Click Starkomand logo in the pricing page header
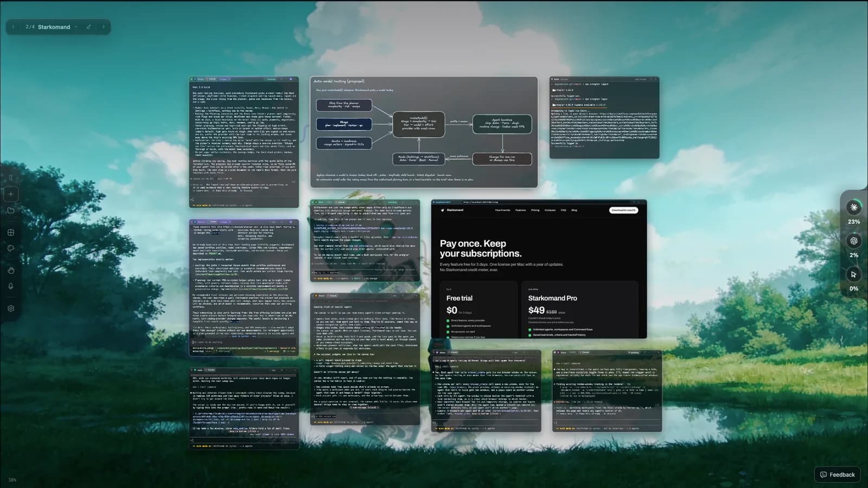 (x=452, y=210)
